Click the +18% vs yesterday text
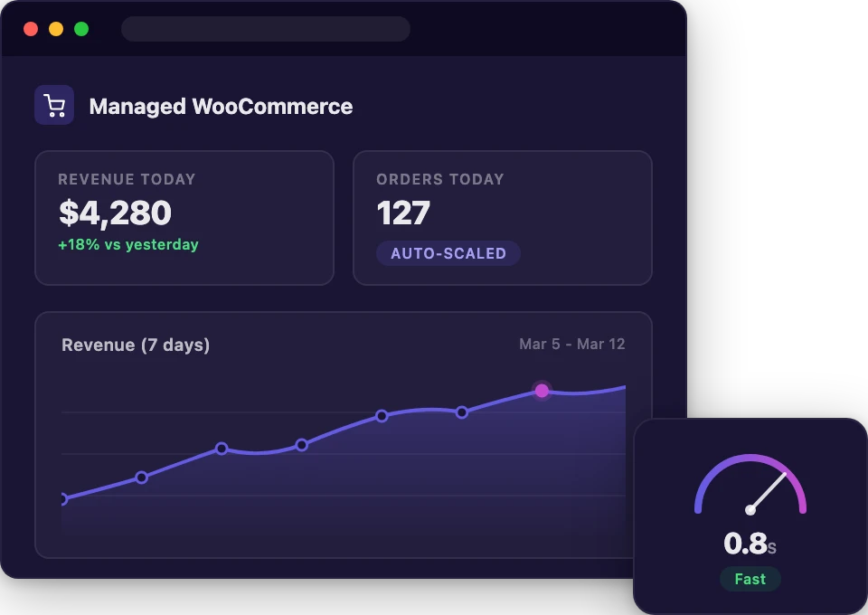This screenshot has width=868, height=615. [x=128, y=245]
